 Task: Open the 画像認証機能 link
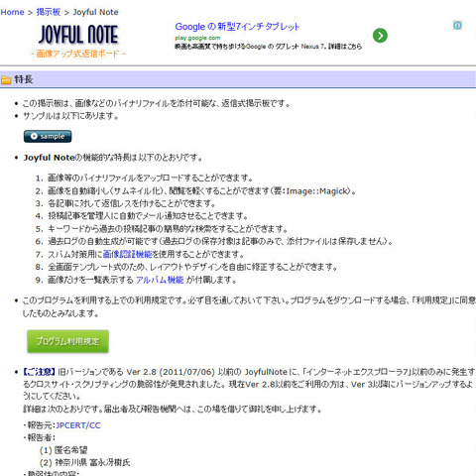coord(127,254)
